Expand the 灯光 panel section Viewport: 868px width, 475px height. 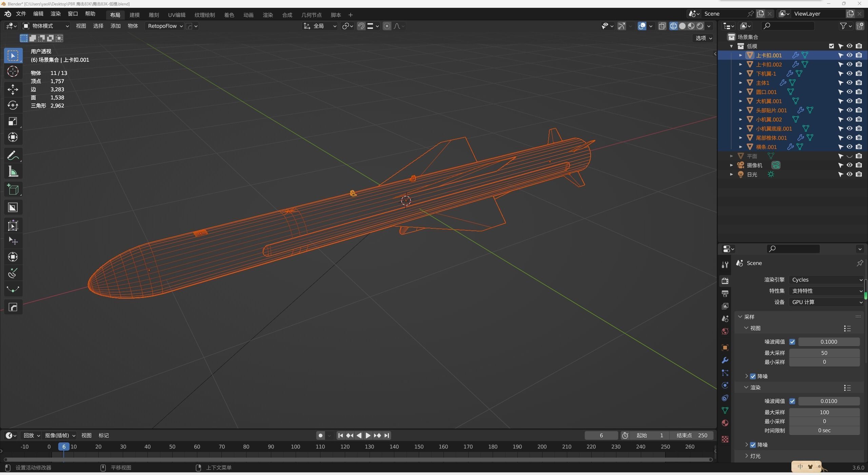755,456
